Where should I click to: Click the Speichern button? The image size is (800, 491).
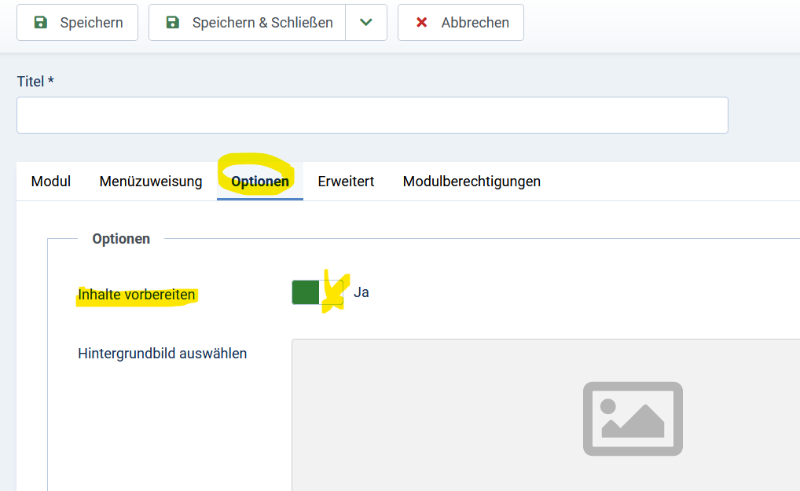point(77,22)
